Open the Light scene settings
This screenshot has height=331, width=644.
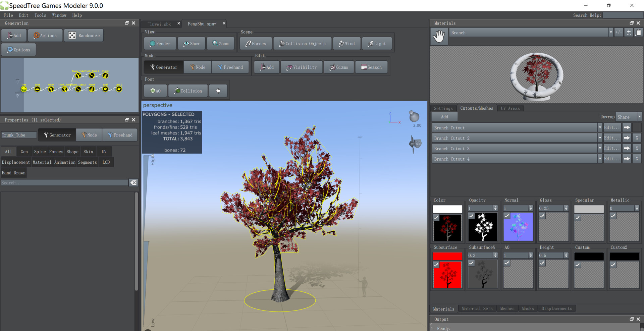point(377,43)
